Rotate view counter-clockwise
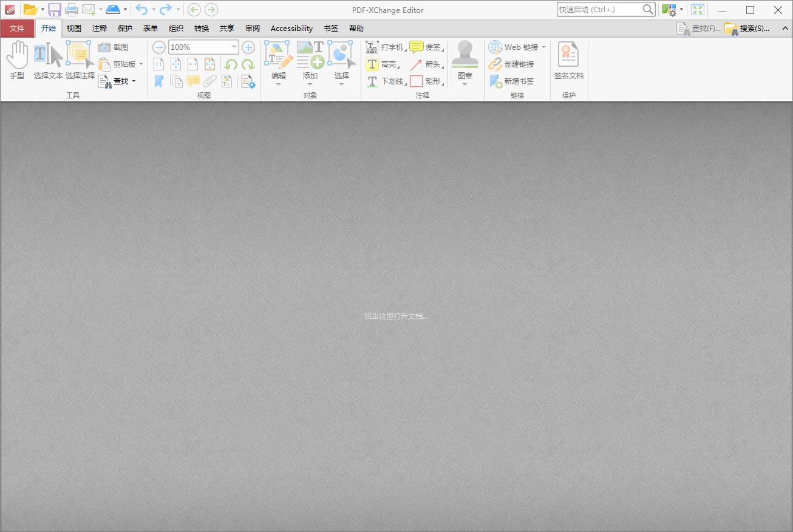 coord(231,64)
